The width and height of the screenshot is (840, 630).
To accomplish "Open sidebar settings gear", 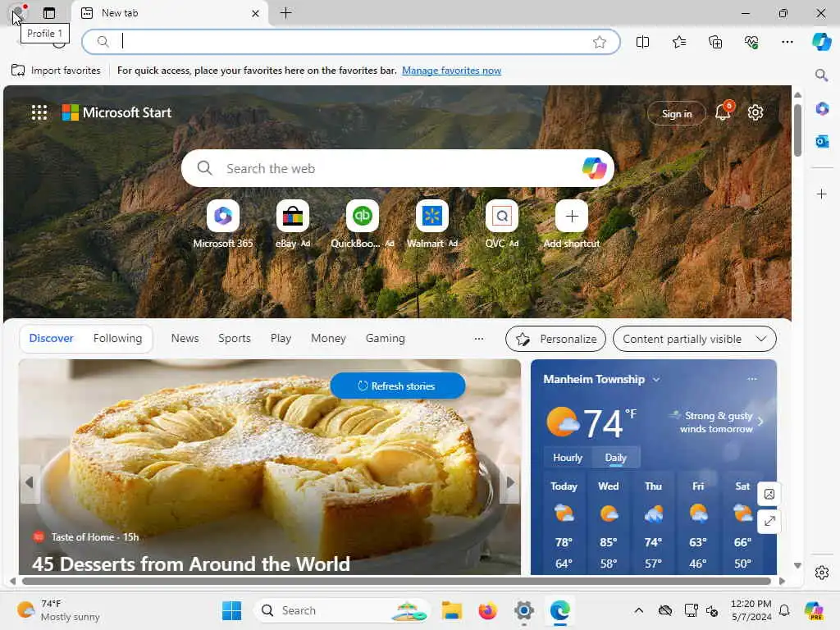I will pos(822,573).
